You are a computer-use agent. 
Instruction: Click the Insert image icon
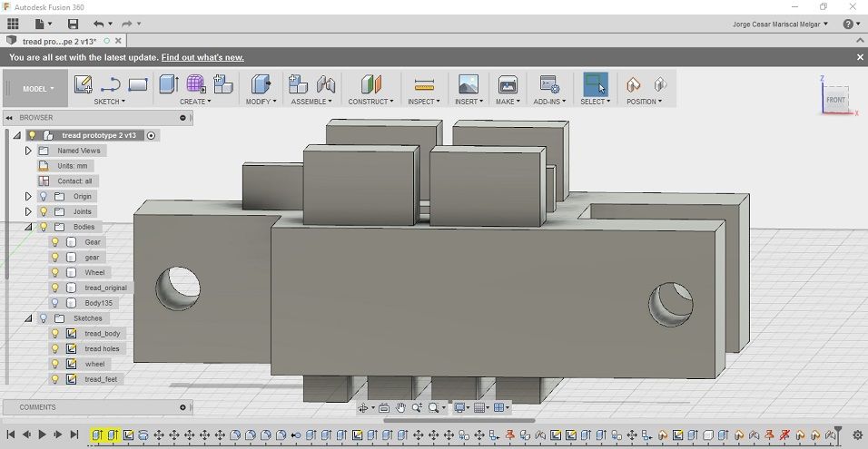click(469, 84)
